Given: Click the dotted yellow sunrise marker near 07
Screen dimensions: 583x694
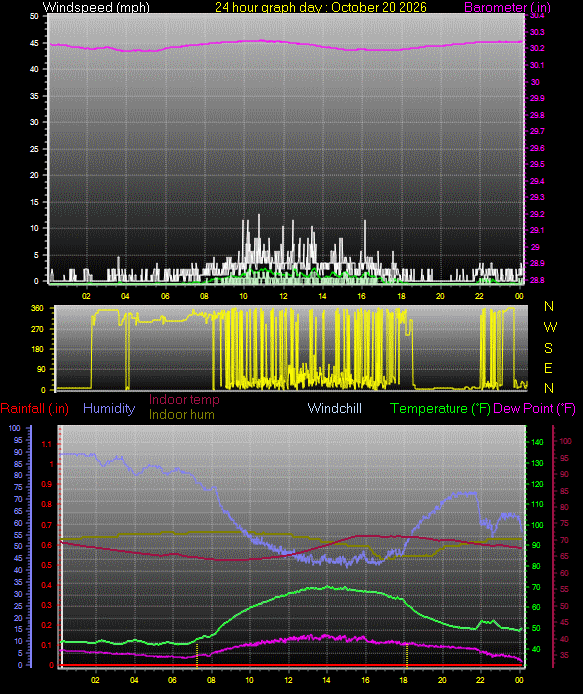Looking at the screenshot, I should (197, 655).
